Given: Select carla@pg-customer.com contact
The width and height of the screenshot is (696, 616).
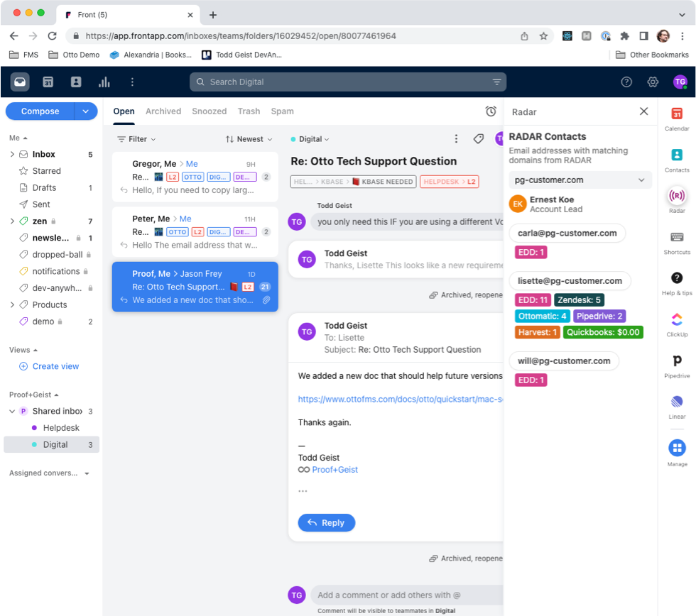Looking at the screenshot, I should 567,233.
